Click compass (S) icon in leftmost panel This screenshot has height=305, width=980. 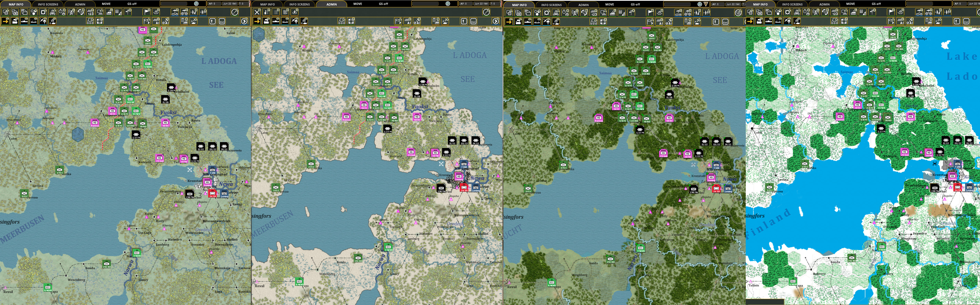(235, 12)
